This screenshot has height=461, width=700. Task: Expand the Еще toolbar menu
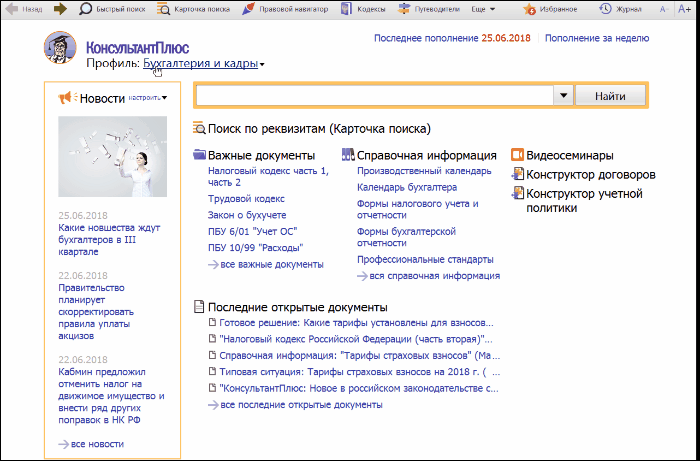pos(483,9)
